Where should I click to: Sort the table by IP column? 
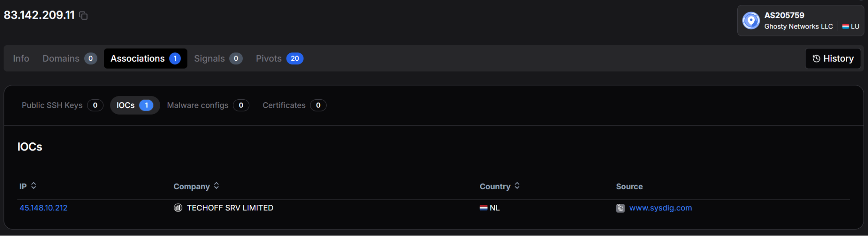[33, 186]
